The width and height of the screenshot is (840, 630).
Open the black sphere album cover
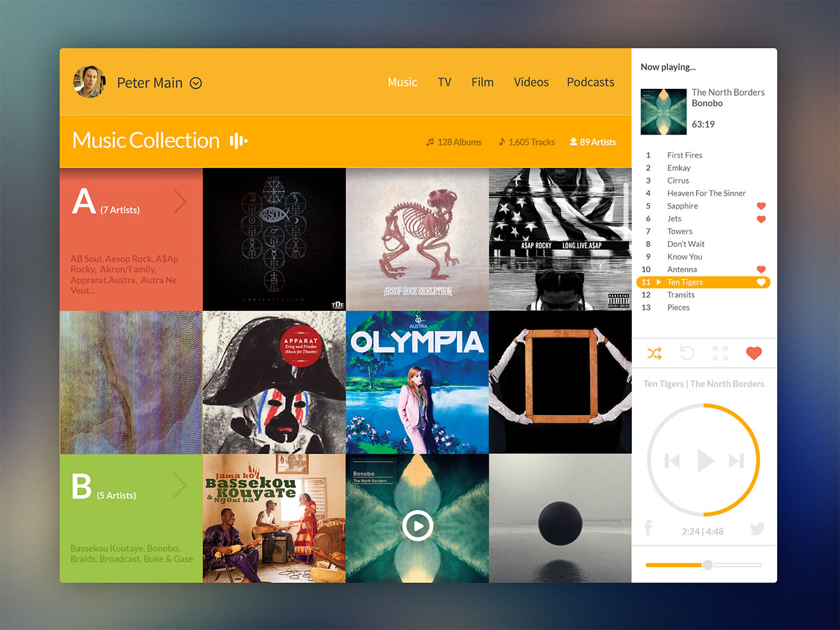pos(560,518)
